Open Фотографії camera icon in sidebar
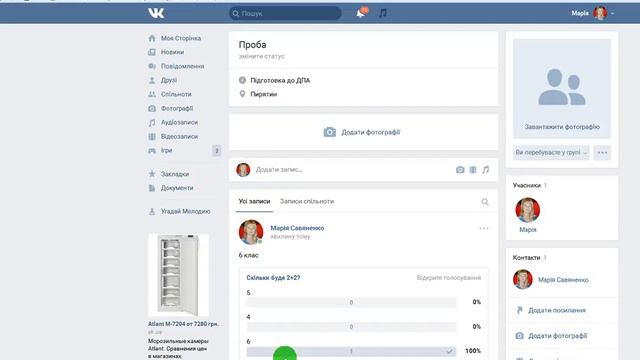Viewport: 640px width, 360px height. pyautogui.click(x=152, y=109)
